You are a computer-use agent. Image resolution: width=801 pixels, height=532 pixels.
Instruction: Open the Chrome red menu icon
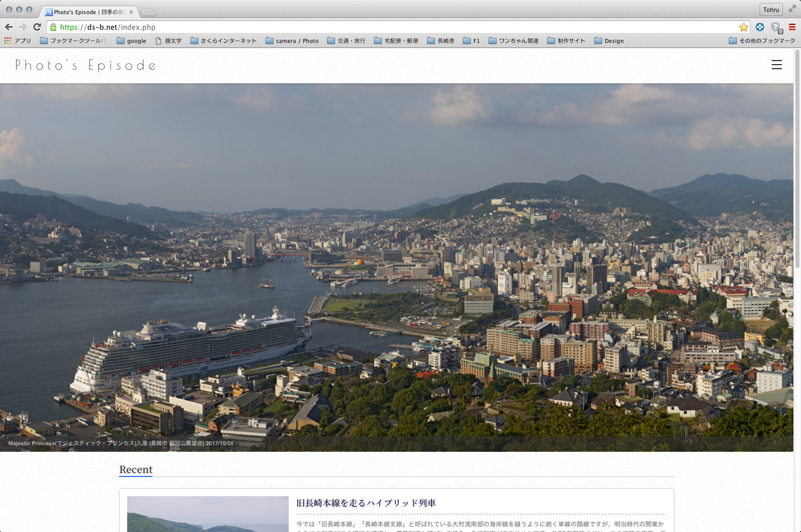792,27
